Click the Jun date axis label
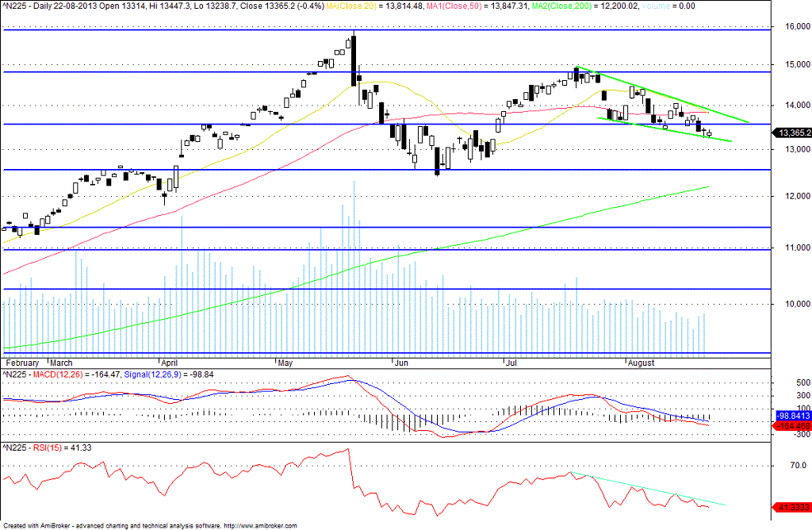Image resolution: width=812 pixels, height=530 pixels. (x=401, y=363)
